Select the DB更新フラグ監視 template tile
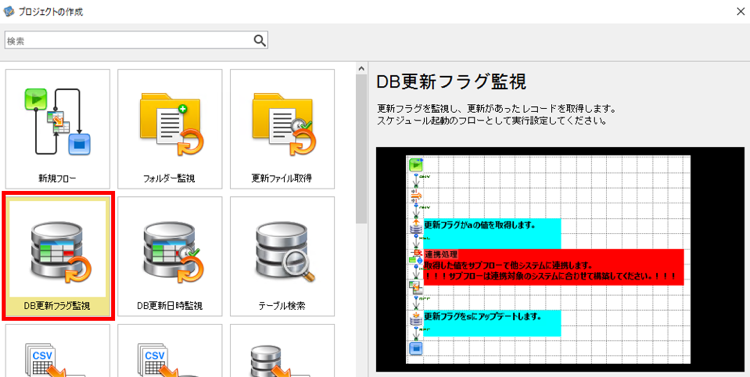The image size is (750, 377). pyautogui.click(x=57, y=256)
